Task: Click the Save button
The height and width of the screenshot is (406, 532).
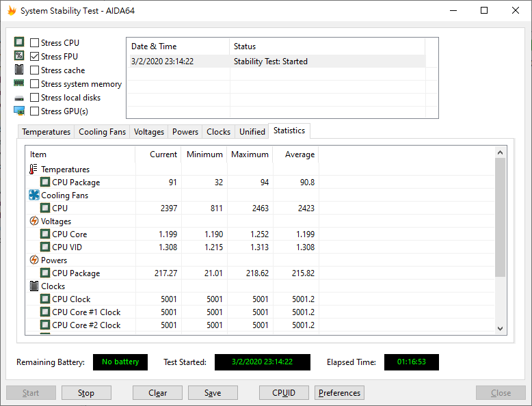Action: [x=213, y=393]
